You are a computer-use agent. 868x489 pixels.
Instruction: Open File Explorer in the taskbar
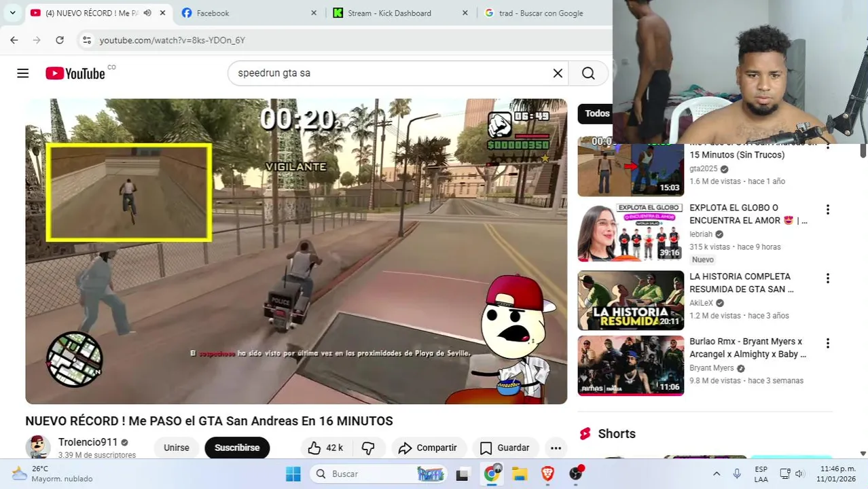tap(520, 474)
